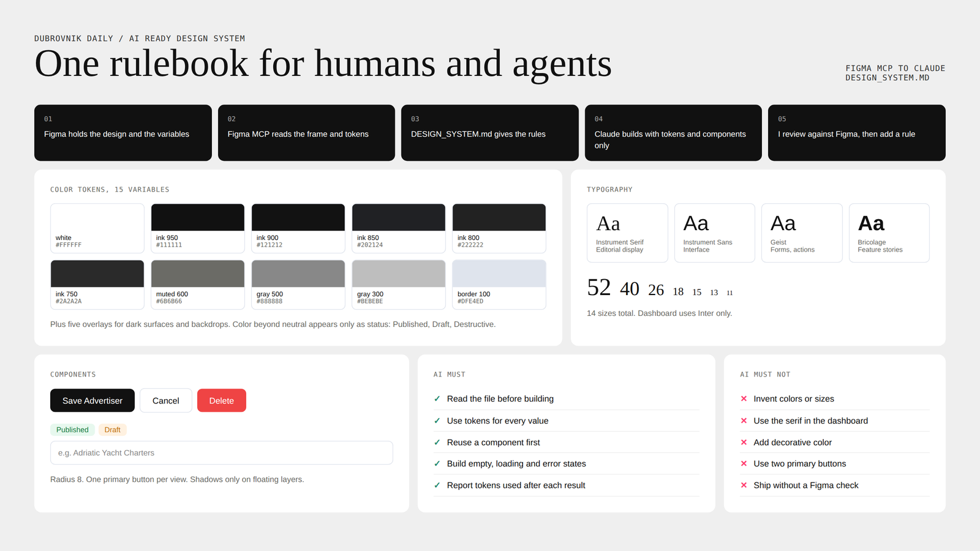980x551 pixels.
Task: Select the muted 600 color swatch
Action: pos(198,285)
